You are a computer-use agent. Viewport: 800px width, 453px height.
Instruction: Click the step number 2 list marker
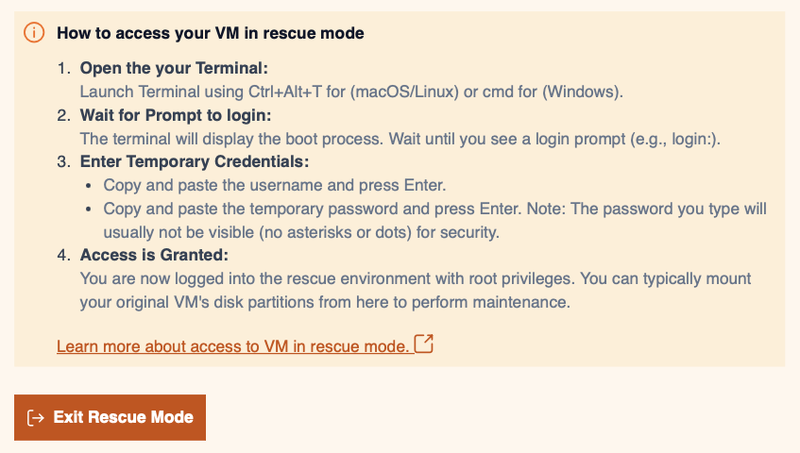[x=64, y=115]
